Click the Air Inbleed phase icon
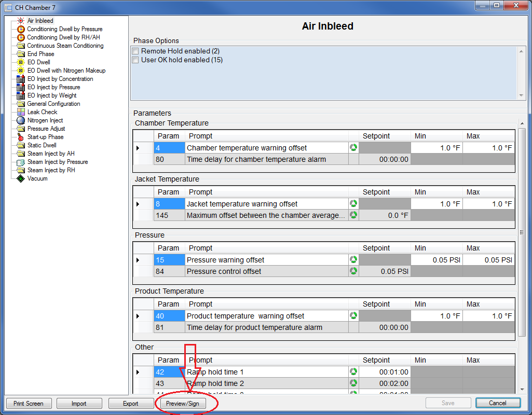This screenshot has height=415, width=532. point(21,21)
